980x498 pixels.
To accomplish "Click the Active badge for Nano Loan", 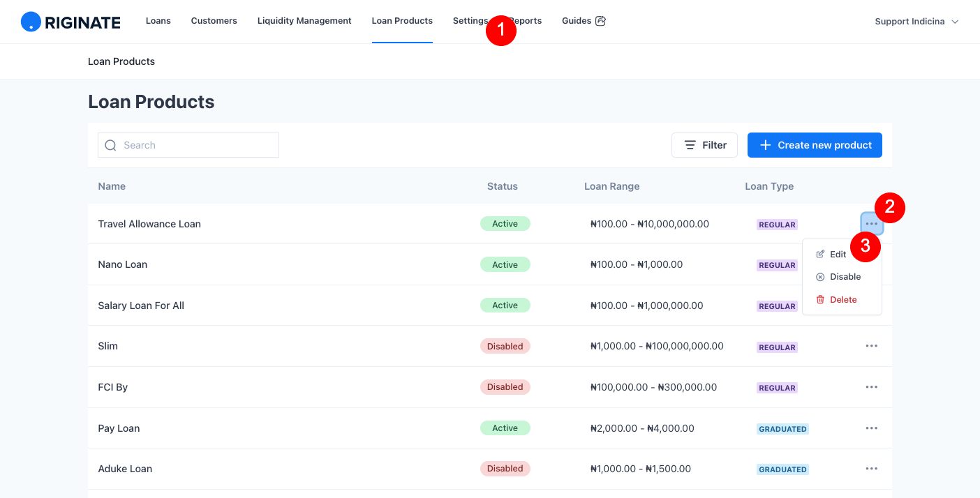I will point(505,264).
